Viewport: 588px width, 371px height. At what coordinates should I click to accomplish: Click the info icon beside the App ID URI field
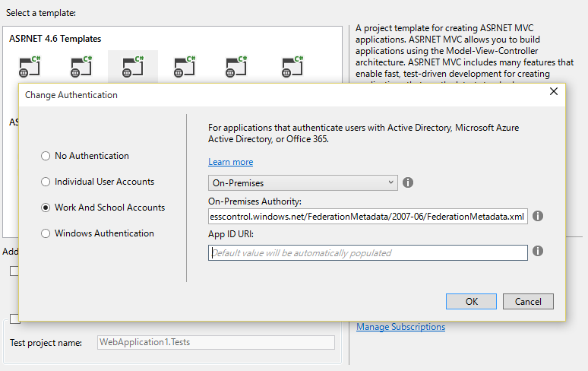pyautogui.click(x=538, y=251)
